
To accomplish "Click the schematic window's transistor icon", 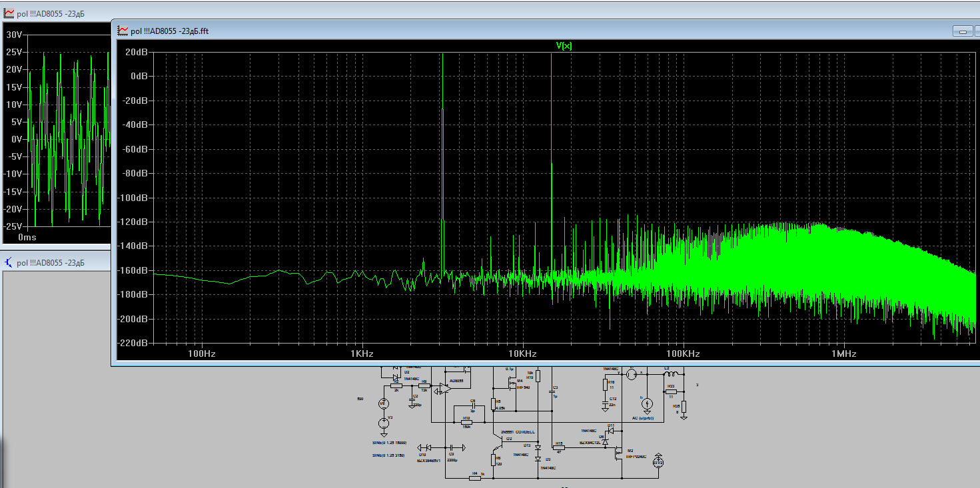I will click(x=9, y=262).
